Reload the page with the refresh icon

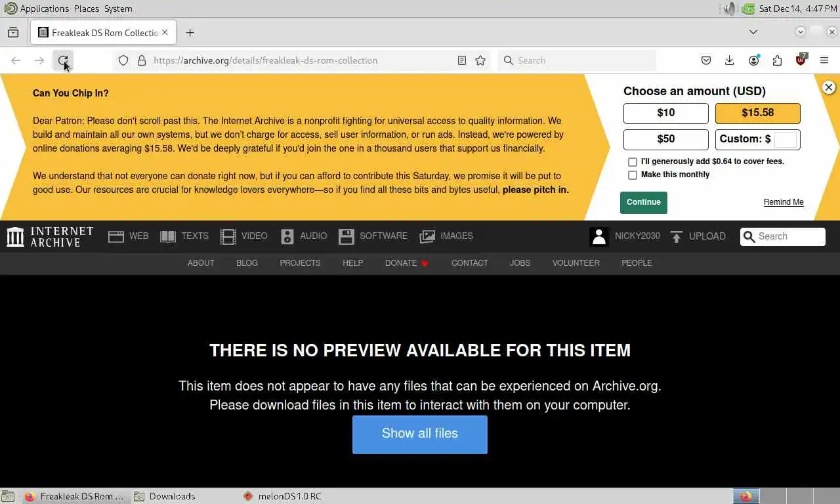tap(63, 60)
